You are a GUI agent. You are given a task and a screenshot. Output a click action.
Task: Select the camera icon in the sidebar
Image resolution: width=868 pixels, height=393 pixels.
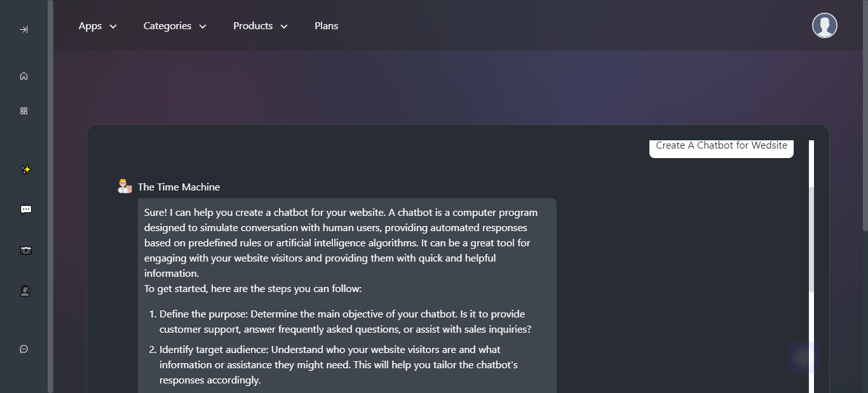click(x=25, y=250)
